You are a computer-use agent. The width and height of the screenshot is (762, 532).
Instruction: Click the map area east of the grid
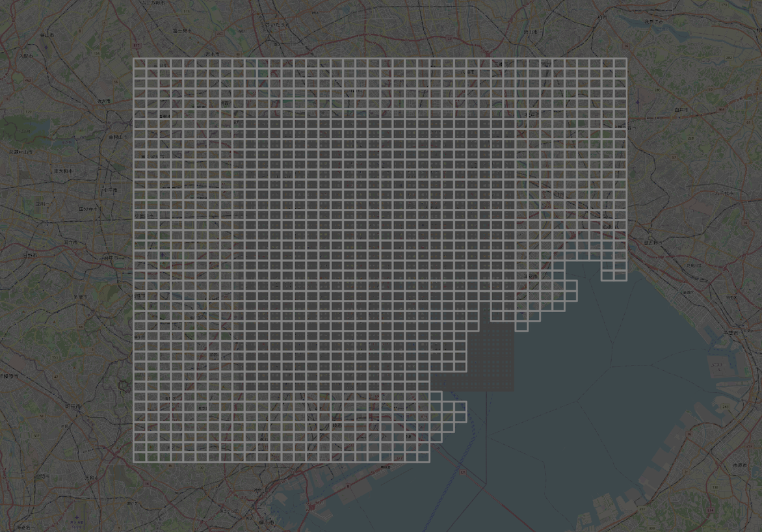tap(689, 163)
